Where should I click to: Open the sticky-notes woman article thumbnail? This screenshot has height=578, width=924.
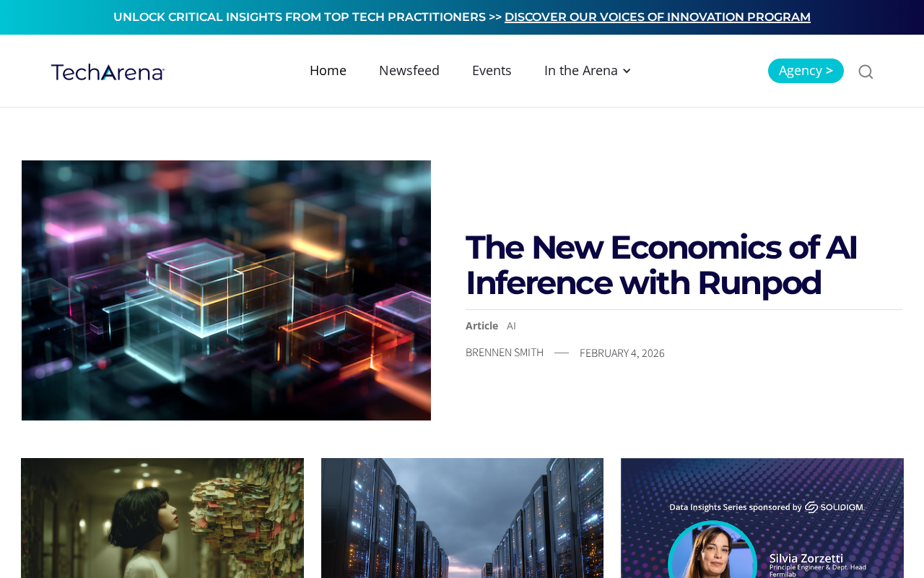pos(162,518)
